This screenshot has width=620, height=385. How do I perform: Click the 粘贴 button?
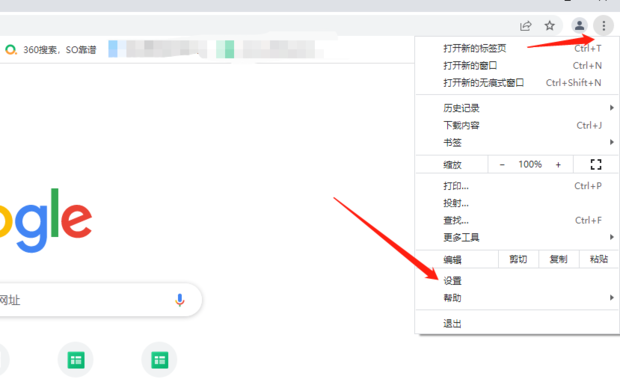(x=599, y=259)
